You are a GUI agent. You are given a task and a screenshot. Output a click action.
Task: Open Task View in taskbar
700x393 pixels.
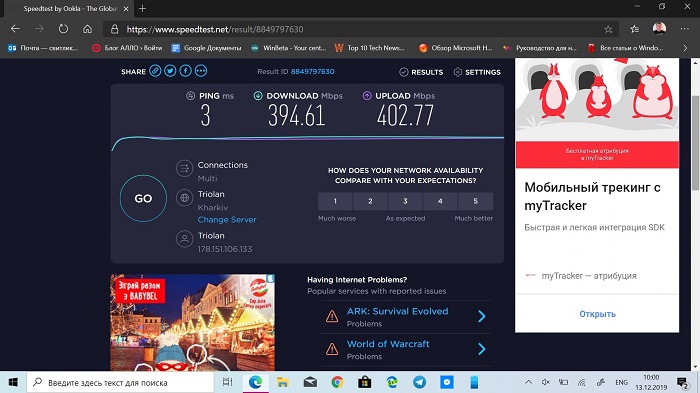click(x=228, y=382)
